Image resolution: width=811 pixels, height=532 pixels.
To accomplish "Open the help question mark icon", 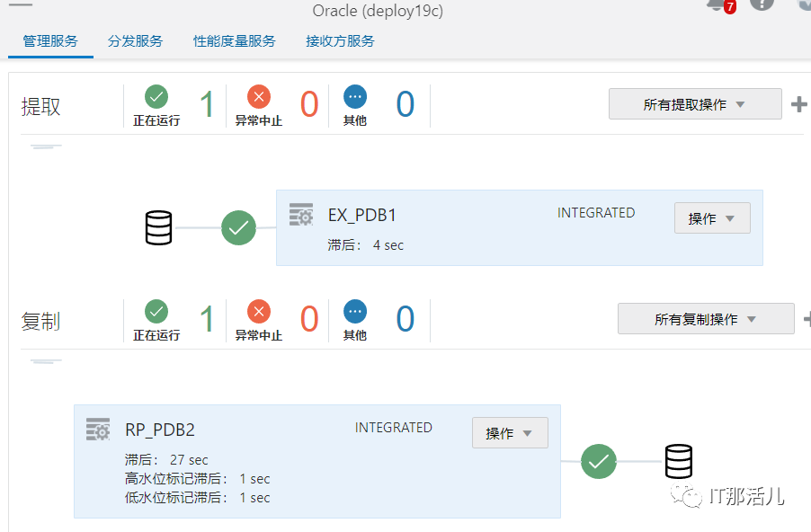I will pos(762,4).
